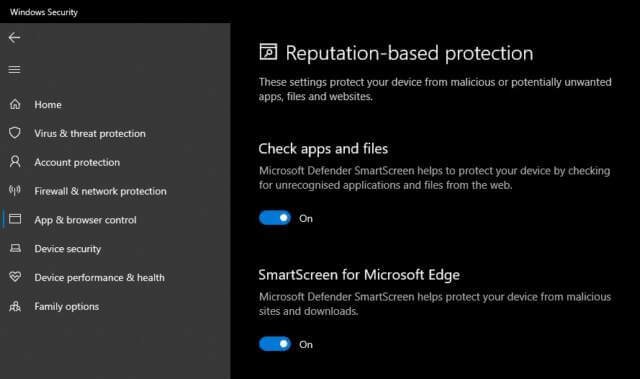Image resolution: width=640 pixels, height=379 pixels.
Task: Go back using the back arrow
Action: coord(14,38)
